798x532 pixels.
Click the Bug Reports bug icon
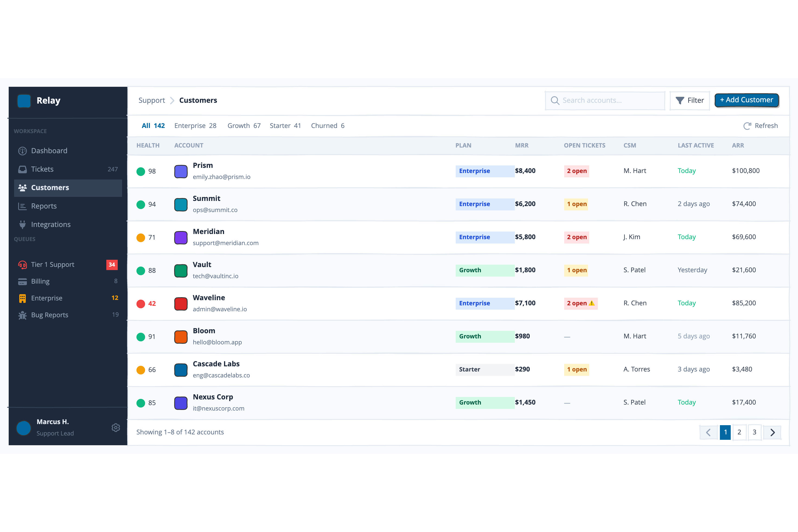point(23,315)
